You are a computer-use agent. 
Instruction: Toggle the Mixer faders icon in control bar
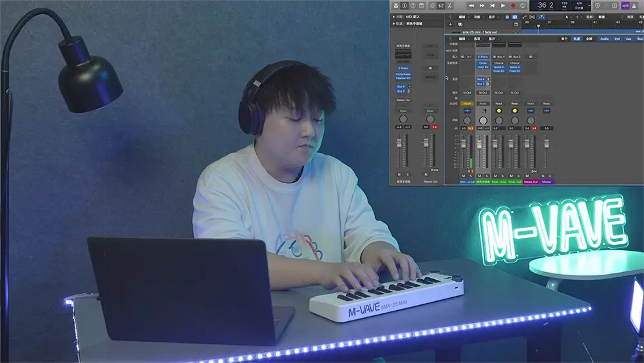pos(441,6)
